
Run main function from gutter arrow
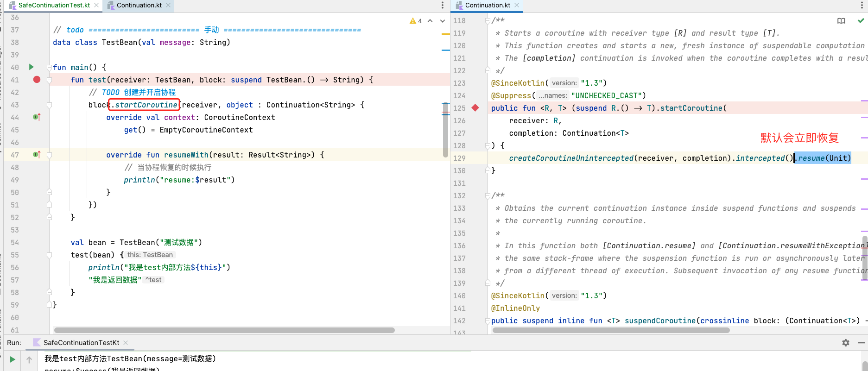[32, 67]
